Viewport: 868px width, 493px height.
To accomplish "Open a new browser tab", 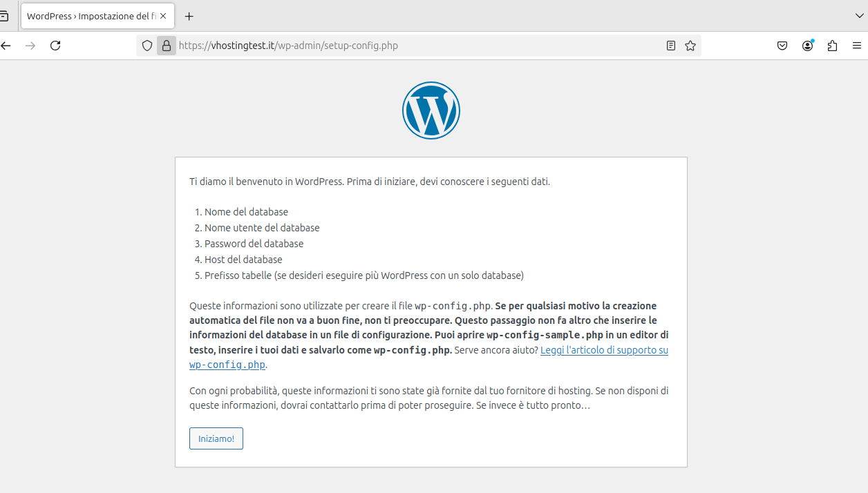I will coord(189,16).
